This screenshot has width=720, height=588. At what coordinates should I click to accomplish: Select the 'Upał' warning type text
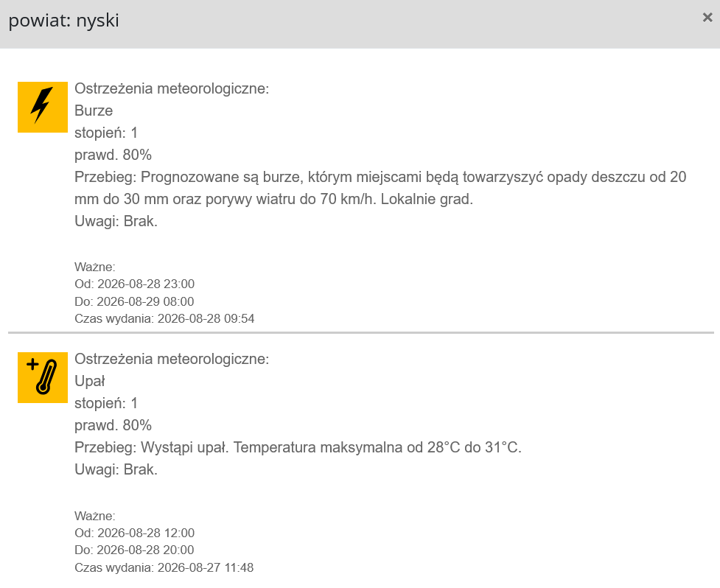point(90,381)
